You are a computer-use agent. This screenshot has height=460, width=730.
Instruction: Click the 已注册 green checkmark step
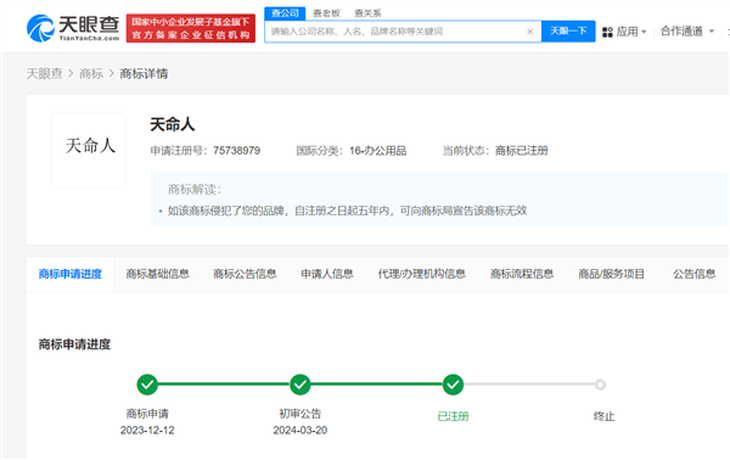tap(453, 384)
